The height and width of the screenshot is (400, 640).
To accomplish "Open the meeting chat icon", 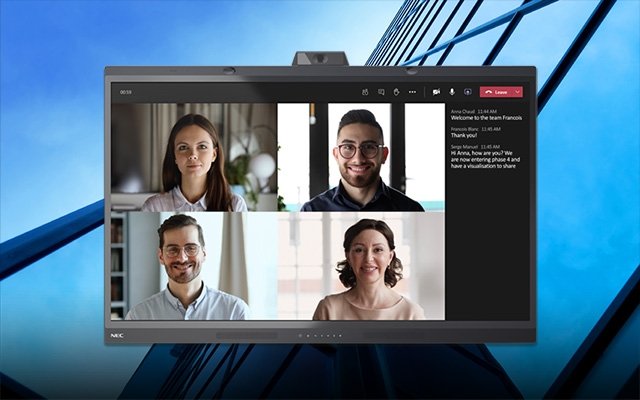I will tap(381, 92).
